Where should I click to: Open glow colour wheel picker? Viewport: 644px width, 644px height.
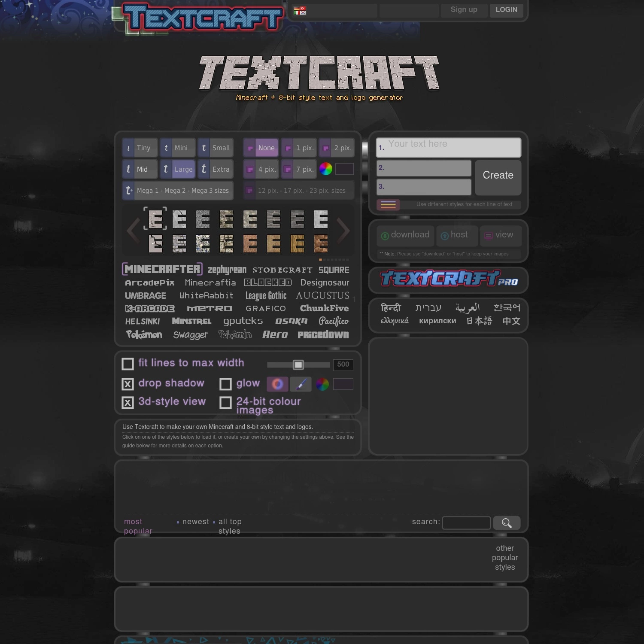tap(322, 384)
